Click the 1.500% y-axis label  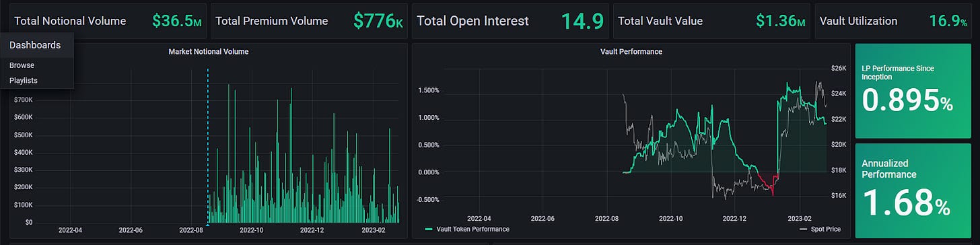tap(429, 90)
